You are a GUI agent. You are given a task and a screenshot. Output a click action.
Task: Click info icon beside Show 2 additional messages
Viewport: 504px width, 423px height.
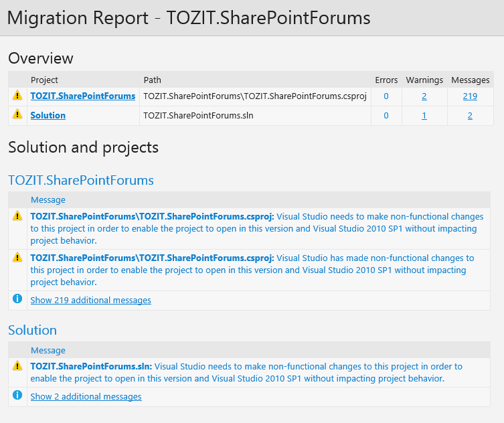[x=17, y=395]
